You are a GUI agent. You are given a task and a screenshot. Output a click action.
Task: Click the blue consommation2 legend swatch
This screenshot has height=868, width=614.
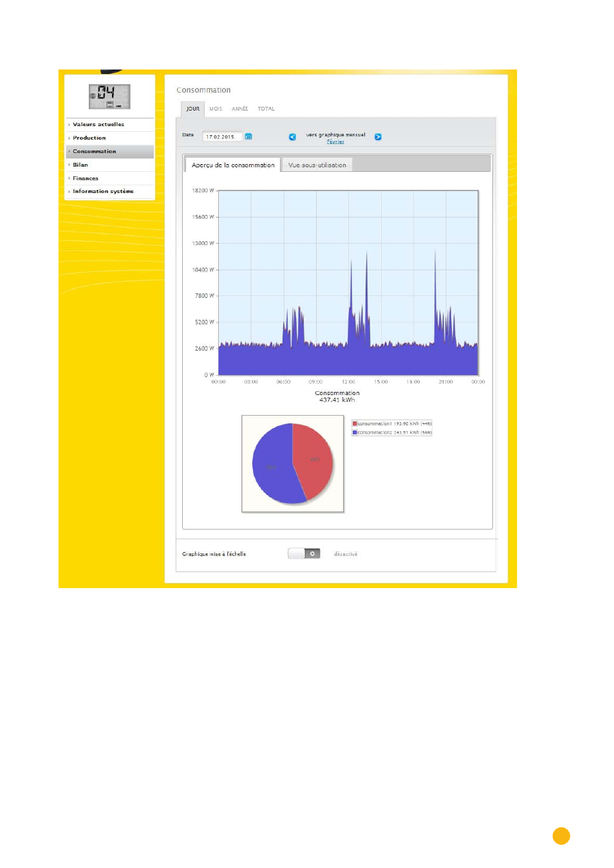(x=355, y=433)
